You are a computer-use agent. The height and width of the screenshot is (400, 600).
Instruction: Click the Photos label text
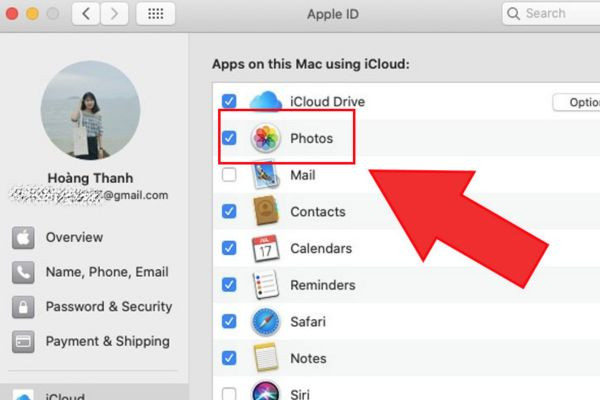(x=311, y=138)
